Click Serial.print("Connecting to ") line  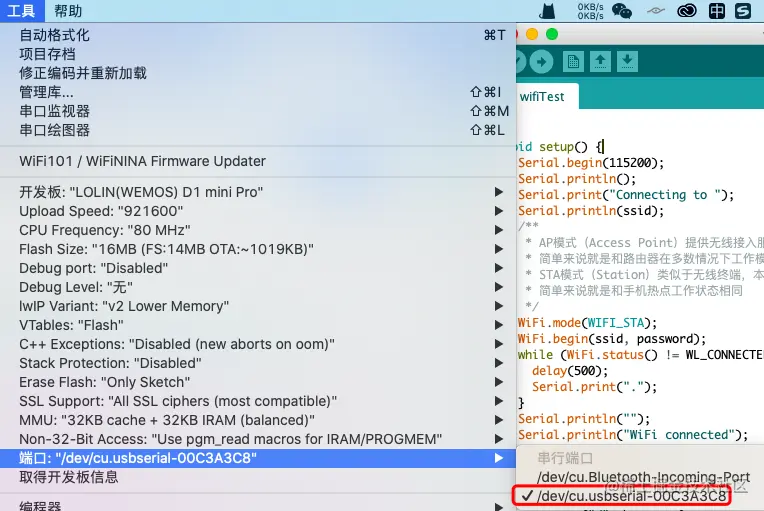(x=626, y=195)
